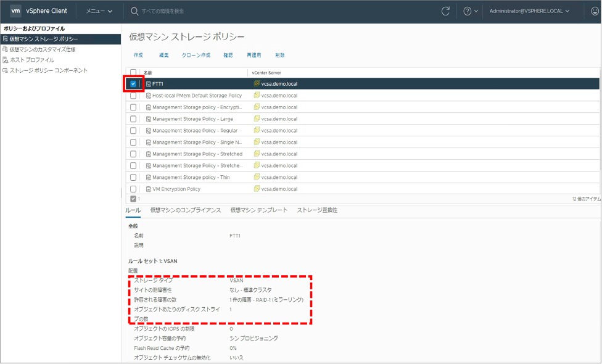
Task: Select the Management Storage Policy - Stretche... row name
Action: 198,166
